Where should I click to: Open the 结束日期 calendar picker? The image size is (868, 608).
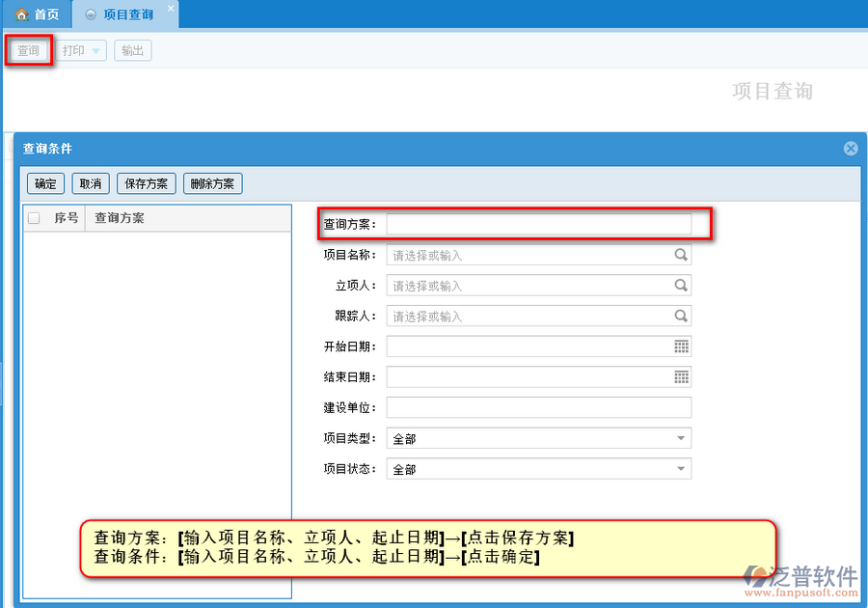[681, 377]
